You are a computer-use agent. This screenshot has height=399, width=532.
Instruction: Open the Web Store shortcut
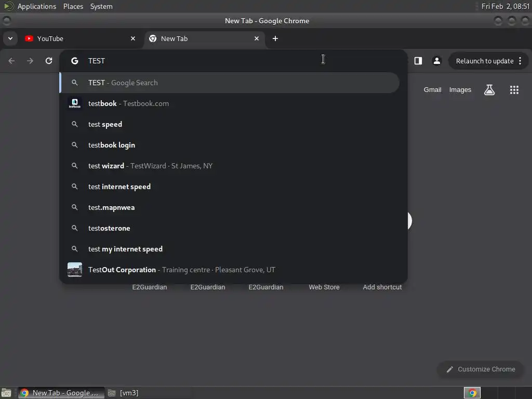[x=324, y=287]
